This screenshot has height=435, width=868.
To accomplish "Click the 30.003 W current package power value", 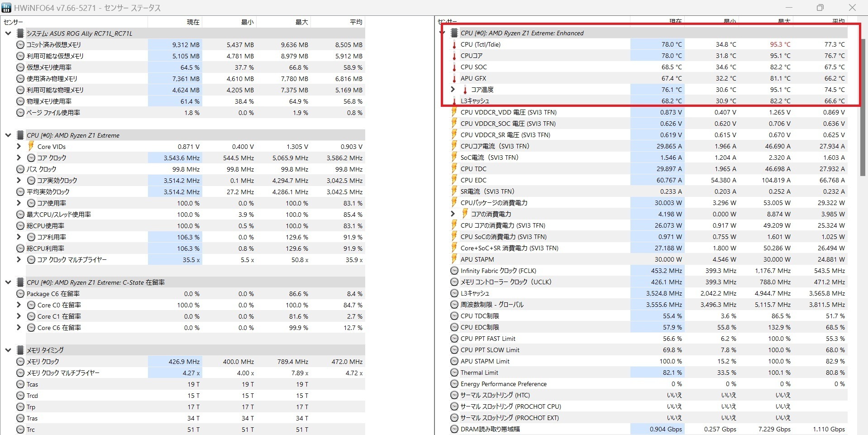I will click(x=668, y=203).
